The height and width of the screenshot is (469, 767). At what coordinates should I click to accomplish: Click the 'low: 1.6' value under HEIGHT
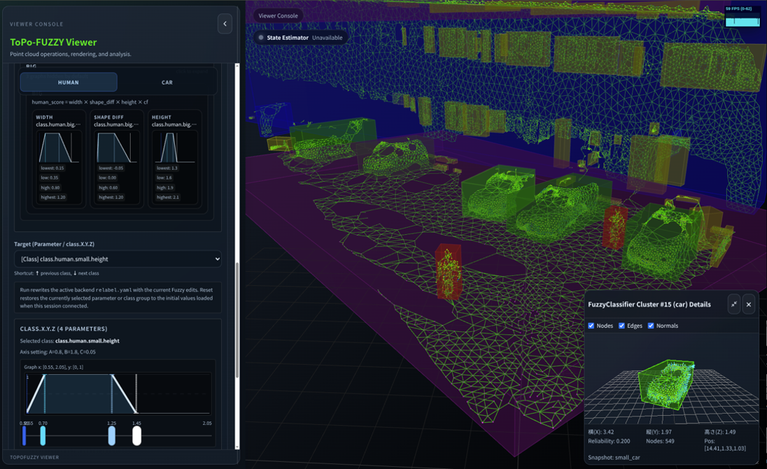[x=164, y=178]
